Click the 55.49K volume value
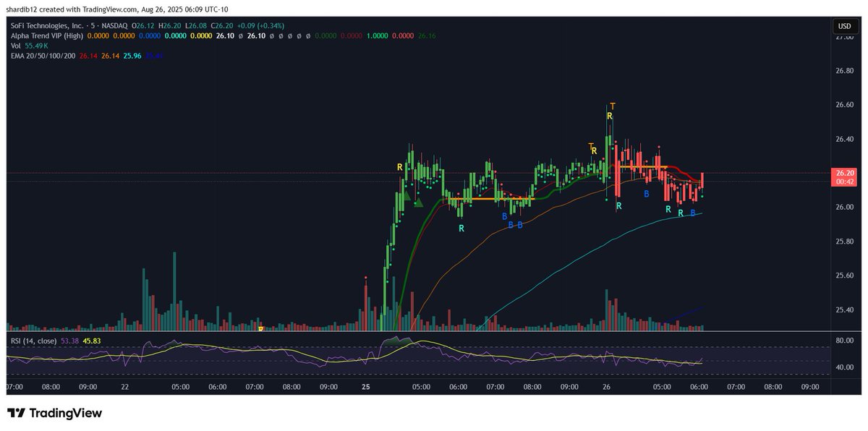The width and height of the screenshot is (868, 431). tap(38, 45)
